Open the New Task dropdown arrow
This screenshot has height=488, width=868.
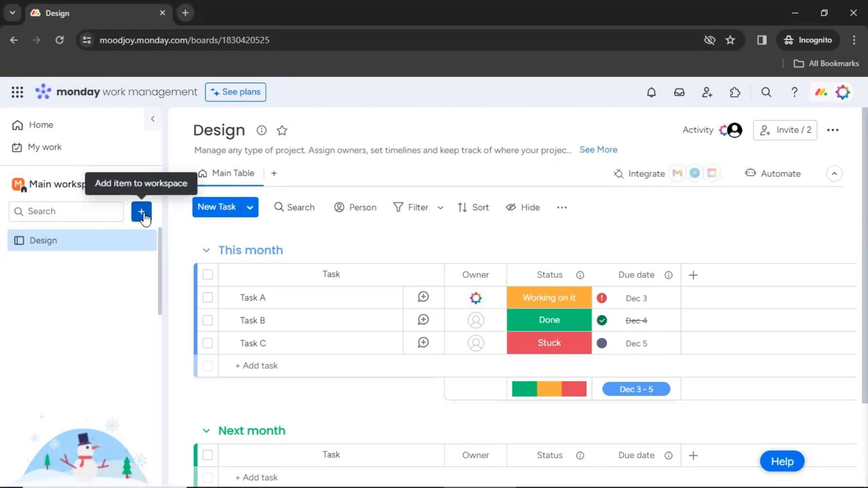[x=250, y=207]
